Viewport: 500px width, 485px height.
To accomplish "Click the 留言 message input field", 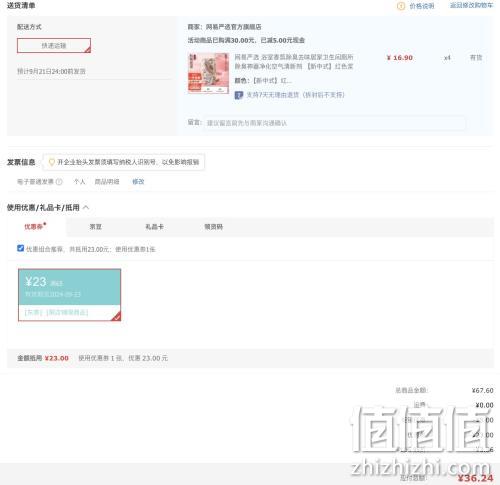I will [335, 123].
